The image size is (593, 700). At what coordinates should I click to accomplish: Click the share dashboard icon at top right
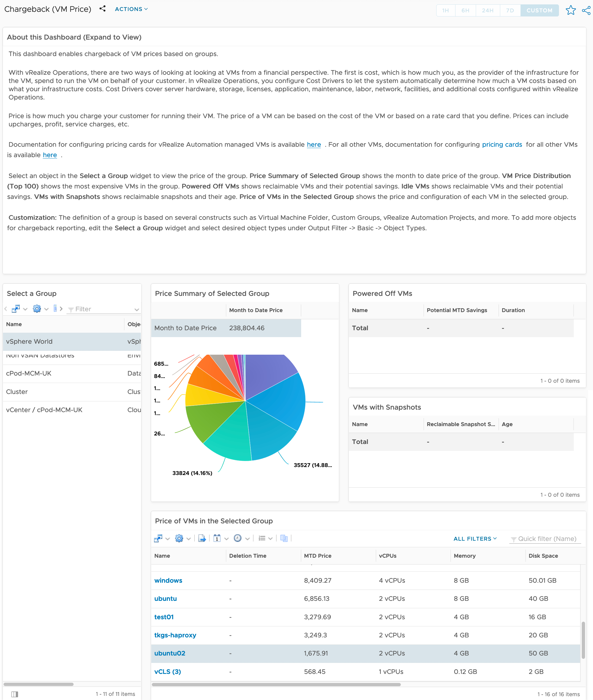pos(586,10)
